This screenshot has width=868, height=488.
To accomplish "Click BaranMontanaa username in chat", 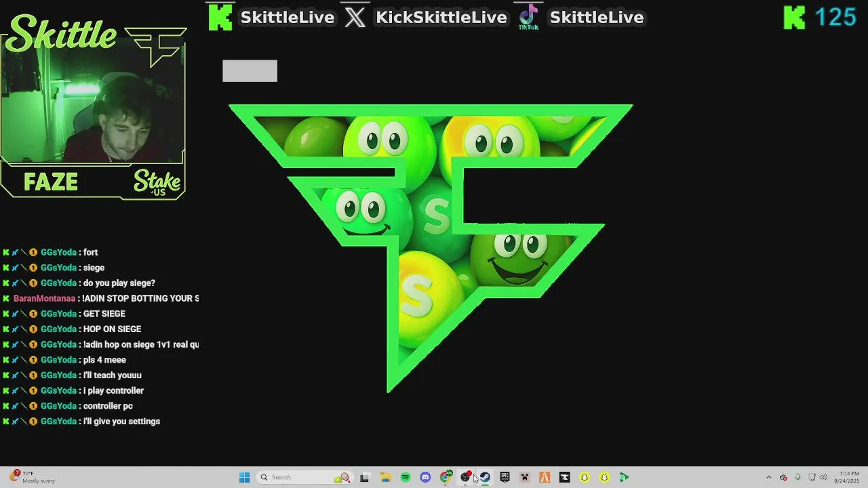I will pos(44,298).
